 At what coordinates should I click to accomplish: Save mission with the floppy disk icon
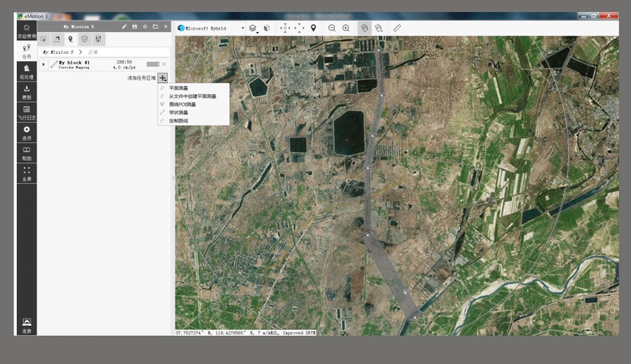point(135,27)
